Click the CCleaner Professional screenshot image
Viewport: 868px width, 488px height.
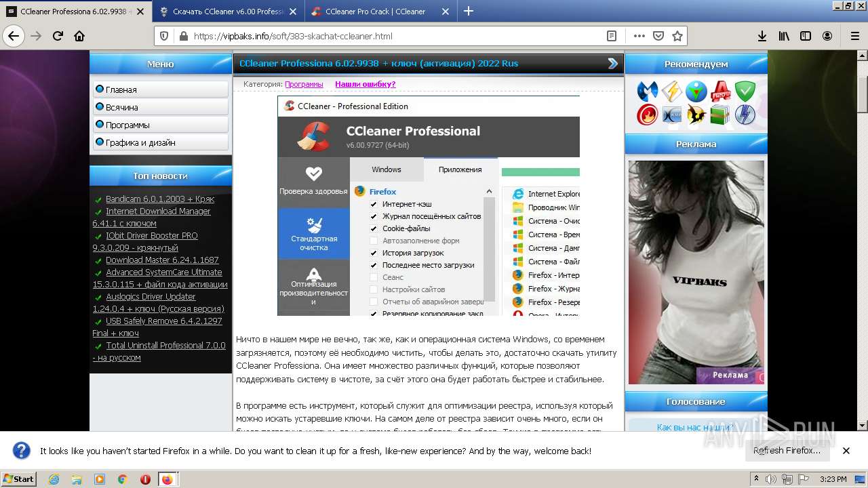[x=429, y=205]
